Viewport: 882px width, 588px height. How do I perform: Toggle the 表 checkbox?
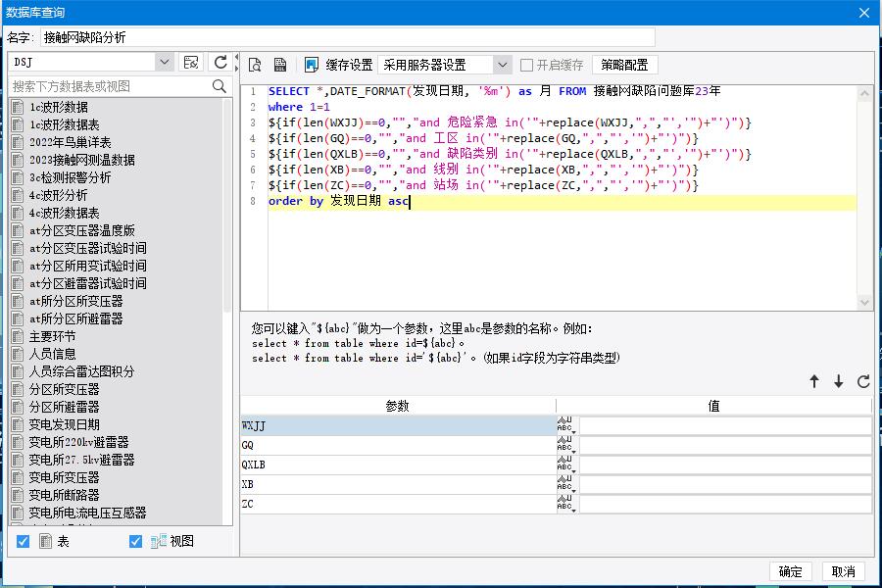(24, 541)
